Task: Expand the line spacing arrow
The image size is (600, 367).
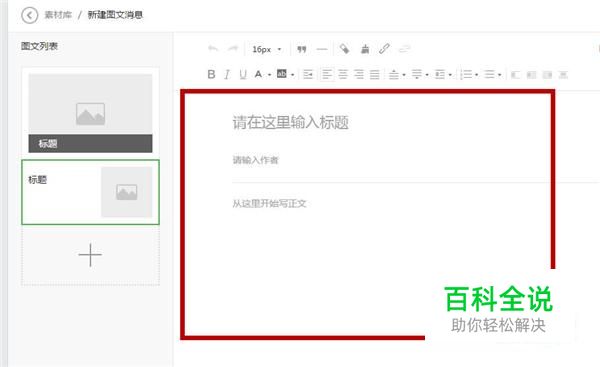Action: [x=450, y=75]
